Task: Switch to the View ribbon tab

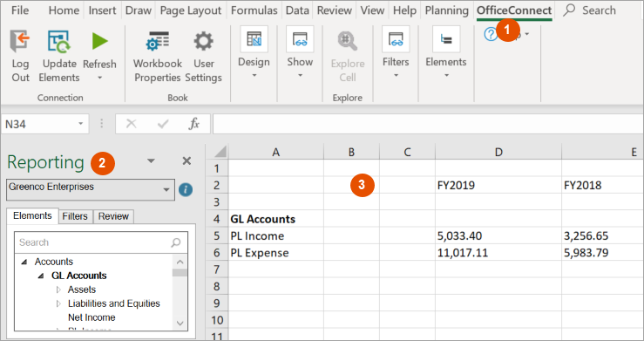Action: click(372, 10)
